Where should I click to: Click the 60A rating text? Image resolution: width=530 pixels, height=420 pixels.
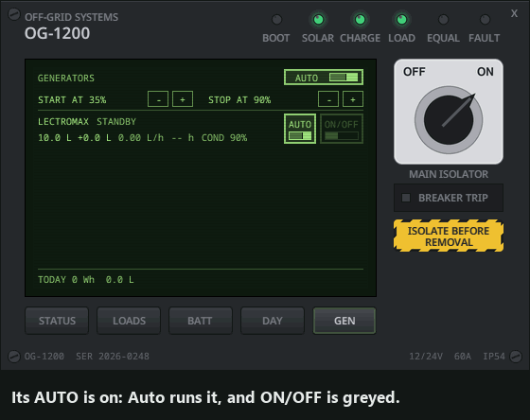tap(463, 357)
